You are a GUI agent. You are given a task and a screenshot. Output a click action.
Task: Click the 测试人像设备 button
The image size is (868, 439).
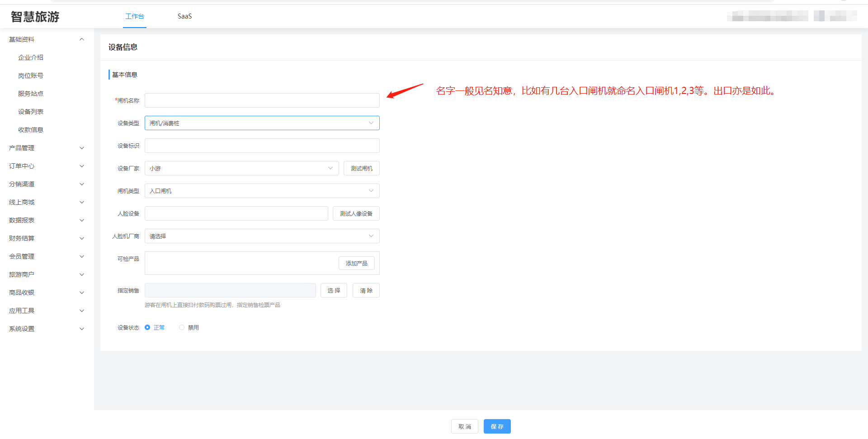356,213
